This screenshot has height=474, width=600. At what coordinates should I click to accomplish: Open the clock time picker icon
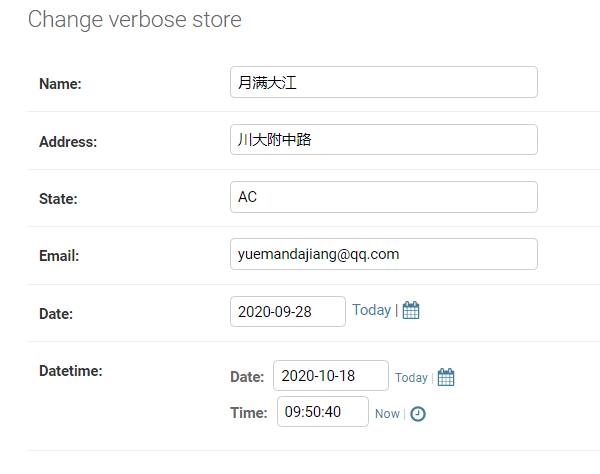(418, 414)
